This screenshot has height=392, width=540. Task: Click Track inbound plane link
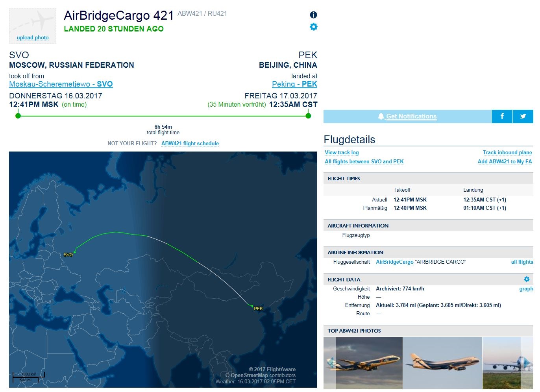click(x=507, y=153)
